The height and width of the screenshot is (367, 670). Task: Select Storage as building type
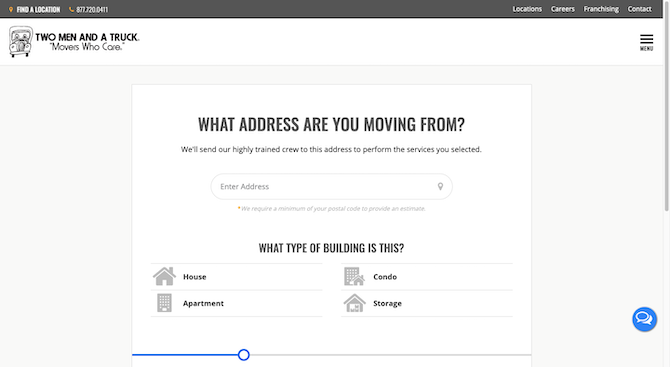(x=427, y=303)
